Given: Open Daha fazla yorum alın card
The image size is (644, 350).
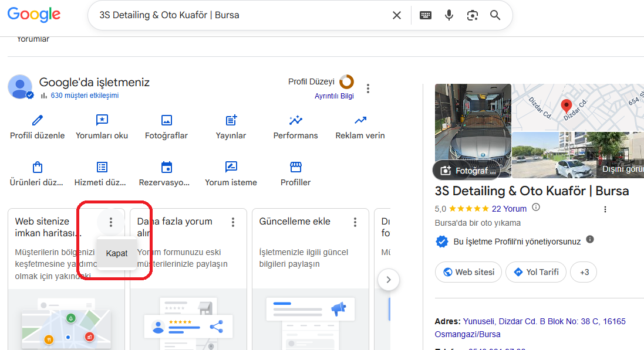Looking at the screenshot, I should pos(188,279).
